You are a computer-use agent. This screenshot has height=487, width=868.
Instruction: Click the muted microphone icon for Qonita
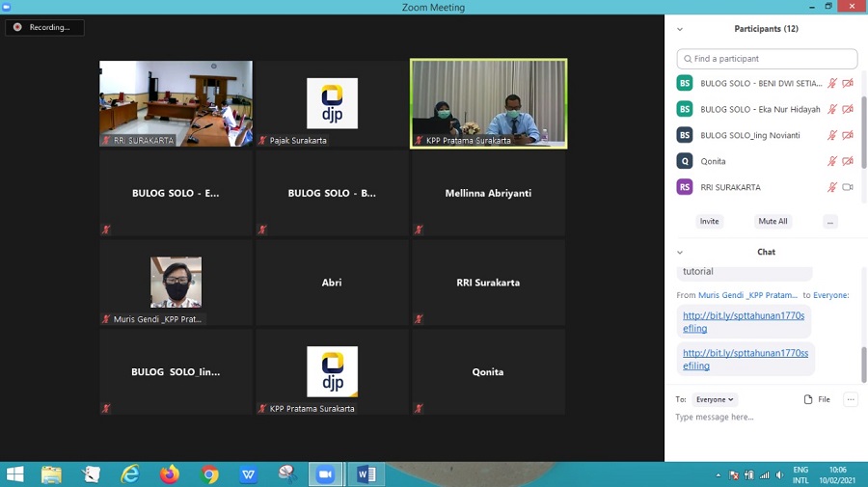[831, 161]
